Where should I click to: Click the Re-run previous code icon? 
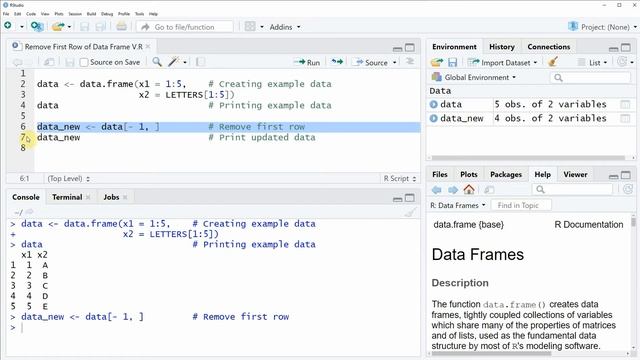click(337, 62)
